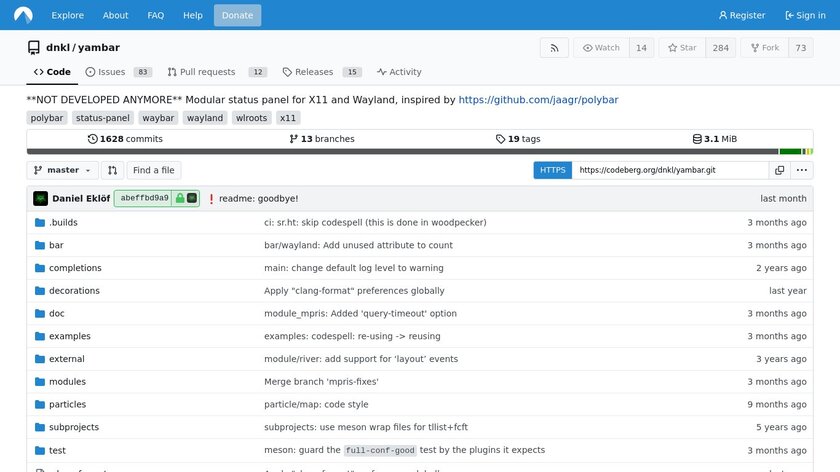Click the polybar topic tag
The image size is (840, 472).
tap(47, 118)
